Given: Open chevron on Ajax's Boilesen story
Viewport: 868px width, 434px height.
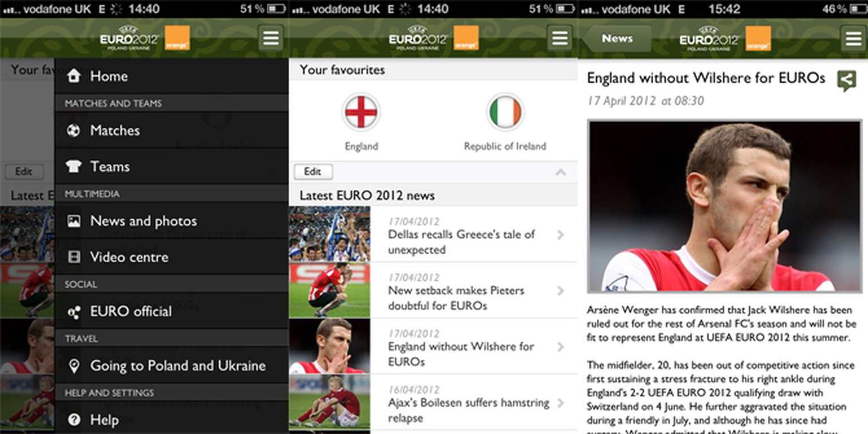Looking at the screenshot, I should tap(561, 402).
